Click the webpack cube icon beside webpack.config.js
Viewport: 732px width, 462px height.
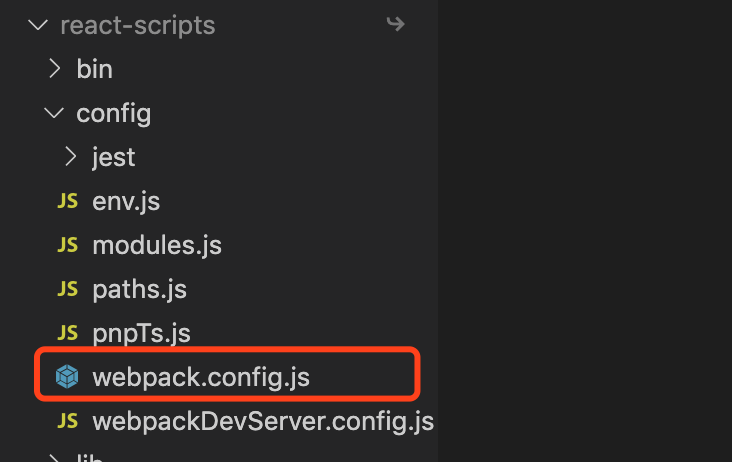coord(66,377)
